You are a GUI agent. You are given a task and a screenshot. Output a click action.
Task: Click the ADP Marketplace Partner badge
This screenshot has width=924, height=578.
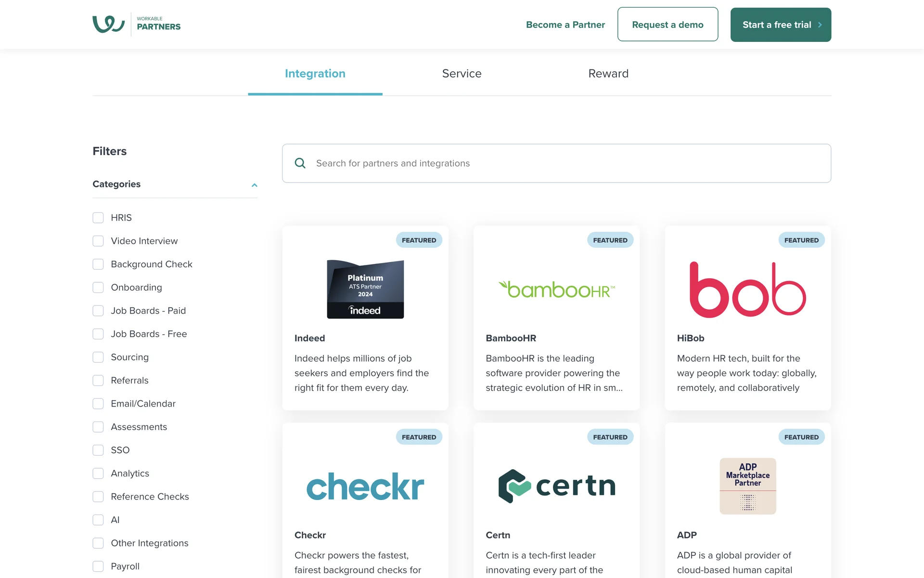(747, 486)
